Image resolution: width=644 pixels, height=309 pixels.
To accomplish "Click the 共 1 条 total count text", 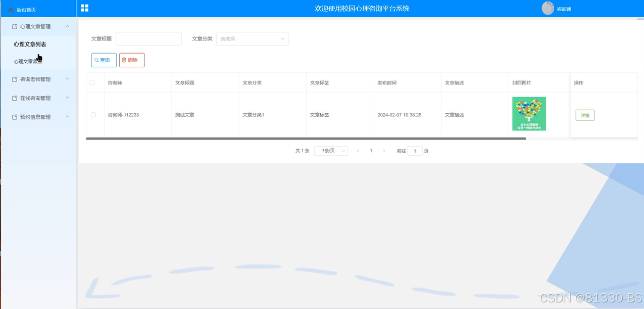I will 302,151.
